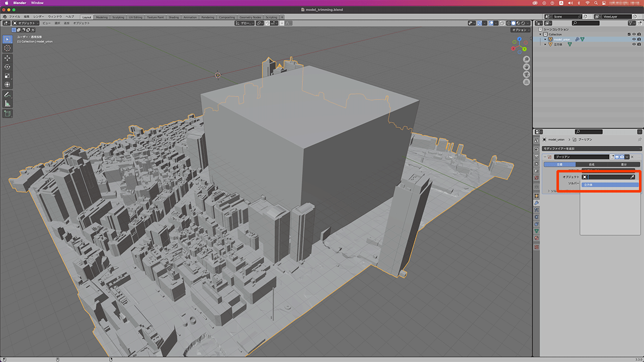Hide model_union in viewport via eye icon
Image resolution: width=644 pixels, height=362 pixels.
click(633, 39)
